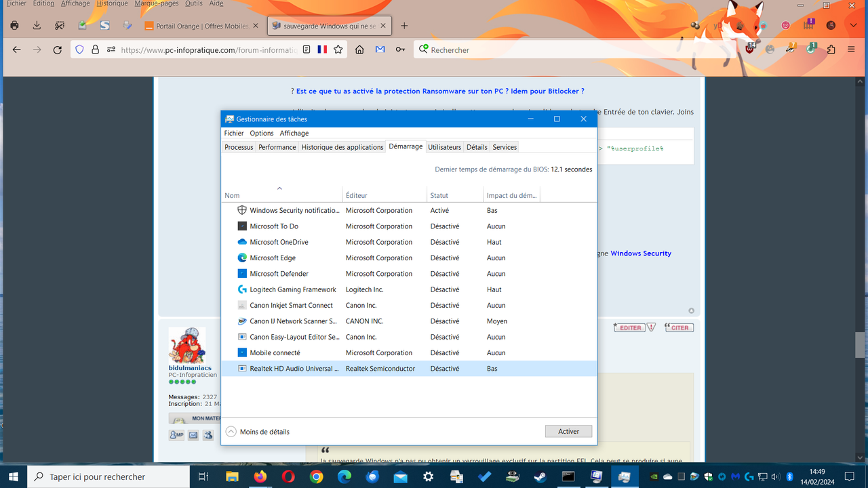
Task: Sort by the Statut column header
Action: point(454,195)
